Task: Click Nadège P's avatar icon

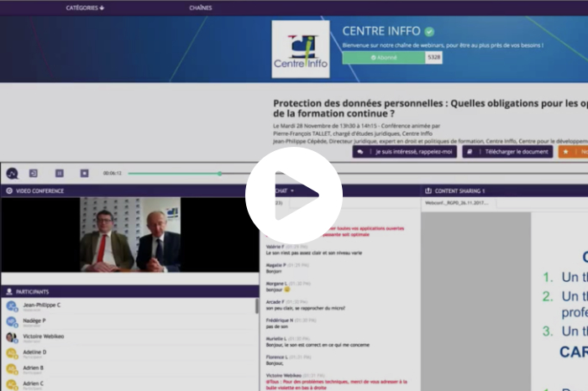Action: pos(12,322)
